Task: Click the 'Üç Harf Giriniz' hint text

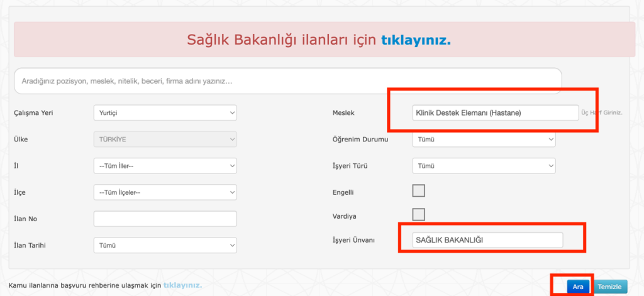Action: click(x=602, y=112)
